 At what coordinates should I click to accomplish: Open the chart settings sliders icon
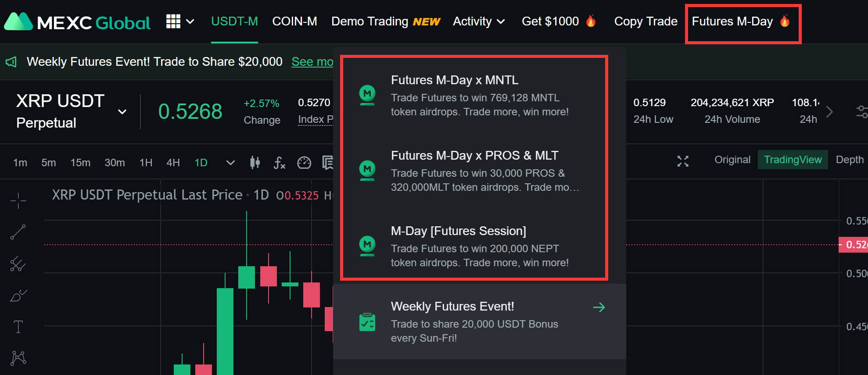861,111
